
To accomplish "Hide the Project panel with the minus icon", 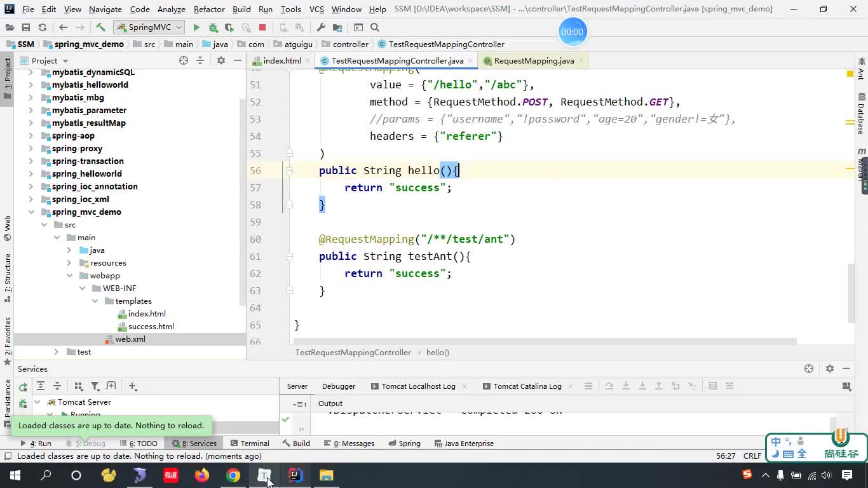I will [237, 60].
